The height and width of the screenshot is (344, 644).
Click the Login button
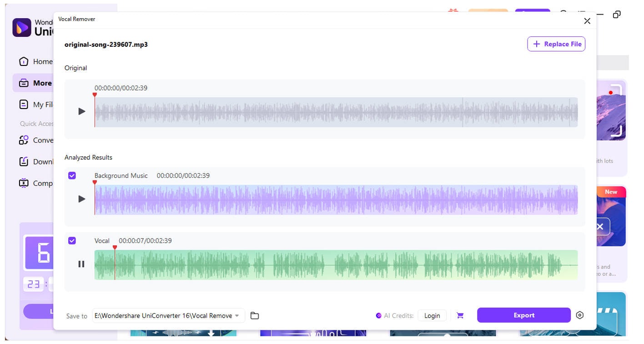432,315
